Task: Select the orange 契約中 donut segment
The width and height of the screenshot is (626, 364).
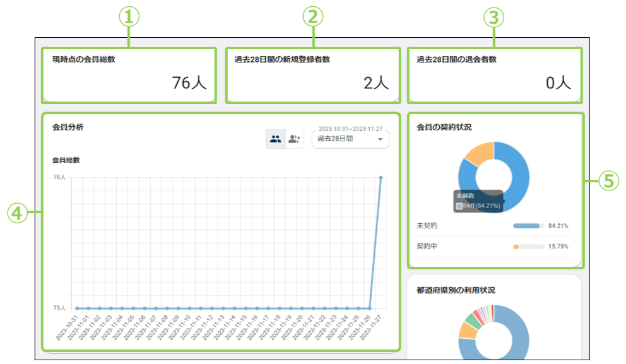Action: [x=478, y=153]
